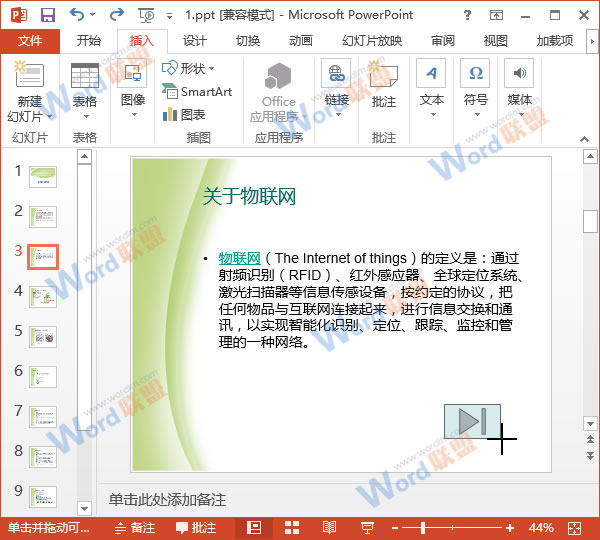Click the 新建幻灯片 new slide icon
The width and height of the screenshot is (600, 540).
pos(29,74)
